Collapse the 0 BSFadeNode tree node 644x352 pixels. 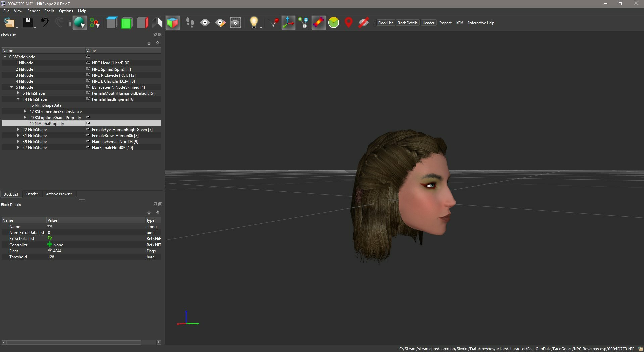(5, 57)
